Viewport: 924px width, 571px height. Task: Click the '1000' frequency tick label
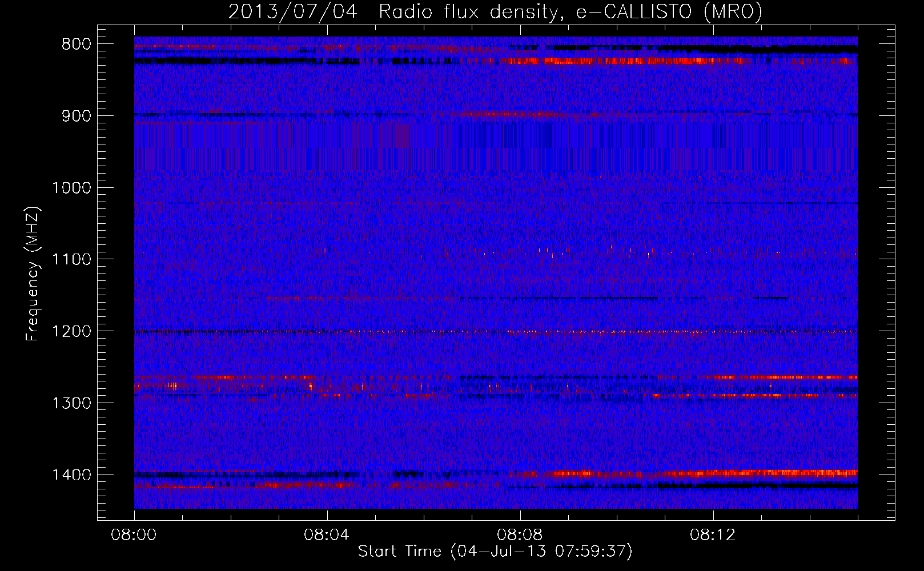pyautogui.click(x=71, y=188)
